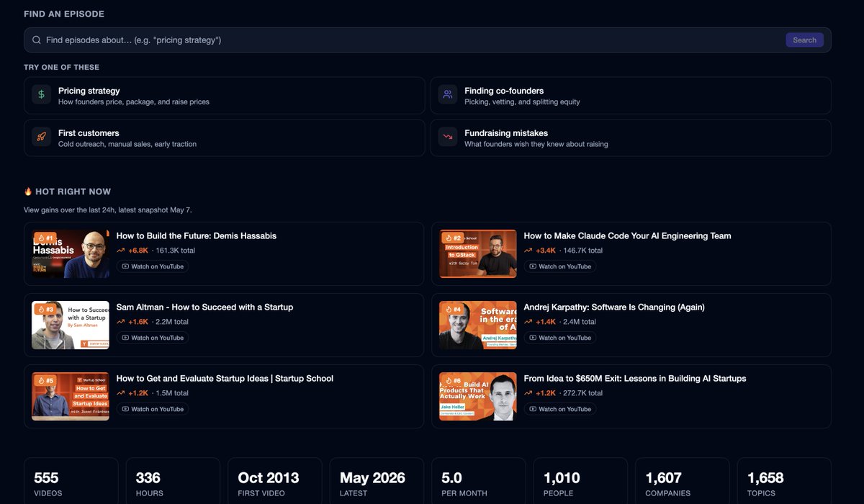The width and height of the screenshot is (864, 504).
Task: Click trending arrow icon beside +6.8K
Action: click(x=121, y=251)
